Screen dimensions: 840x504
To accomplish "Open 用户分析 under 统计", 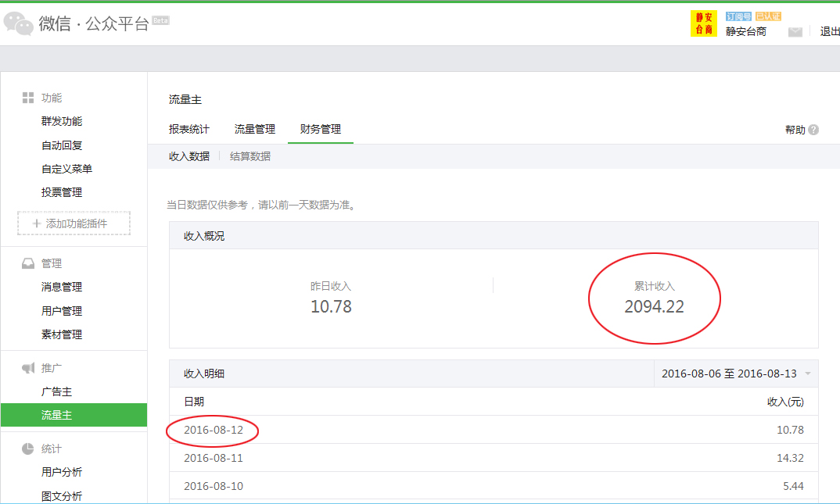I will coord(62,472).
